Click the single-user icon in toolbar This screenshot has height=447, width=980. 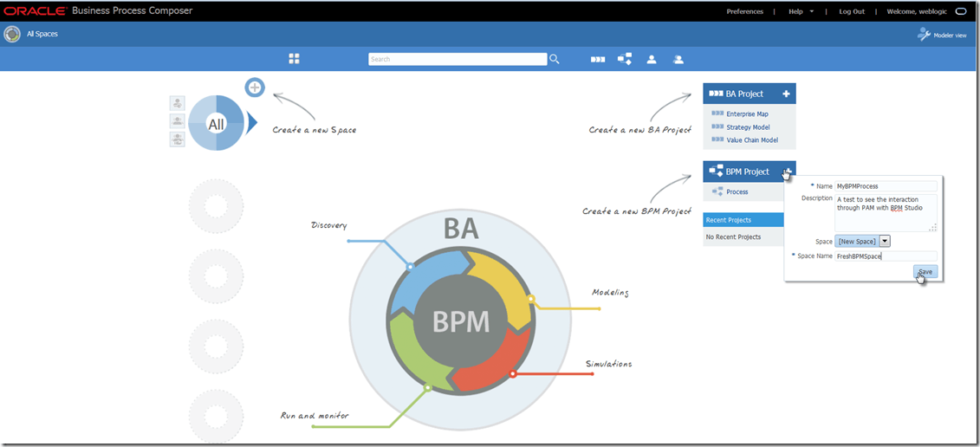651,60
